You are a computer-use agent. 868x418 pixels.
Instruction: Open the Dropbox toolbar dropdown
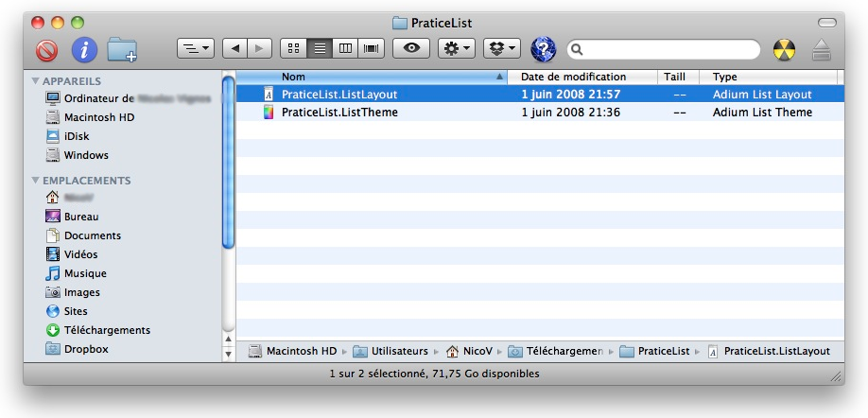(x=501, y=47)
